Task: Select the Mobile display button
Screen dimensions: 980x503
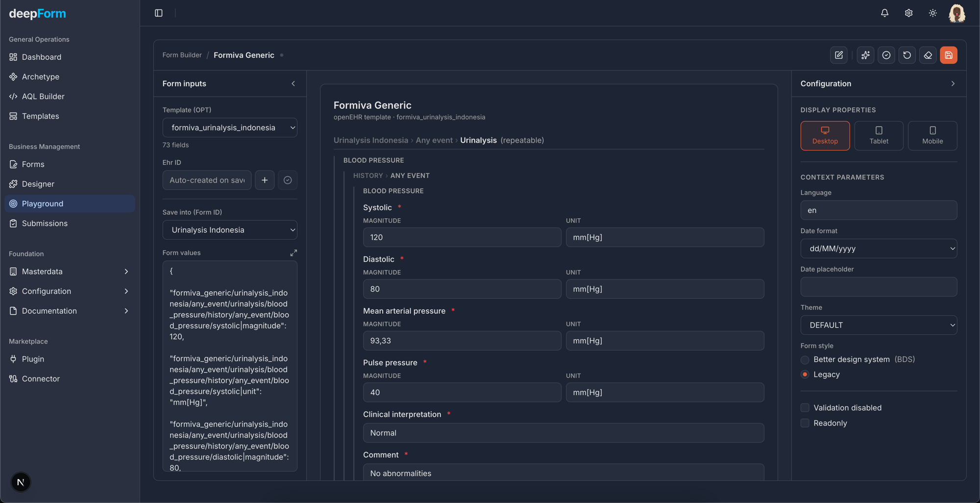Action: [x=932, y=136]
